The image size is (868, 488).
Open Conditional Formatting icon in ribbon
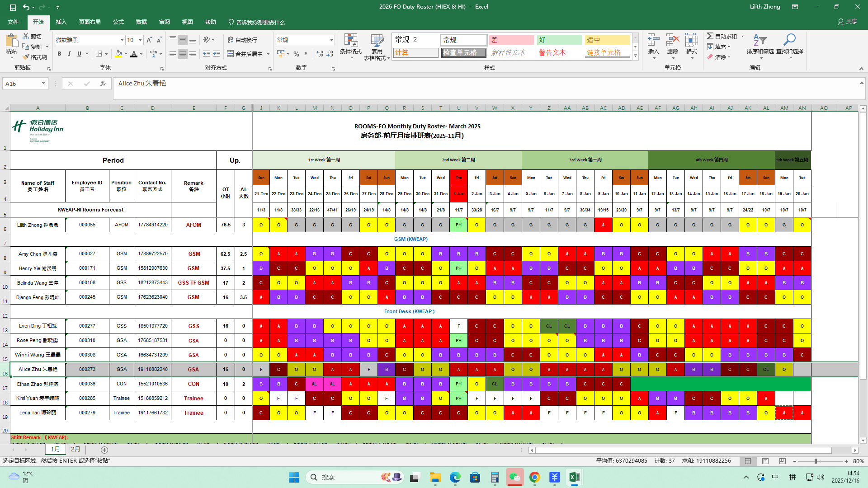[x=350, y=41]
